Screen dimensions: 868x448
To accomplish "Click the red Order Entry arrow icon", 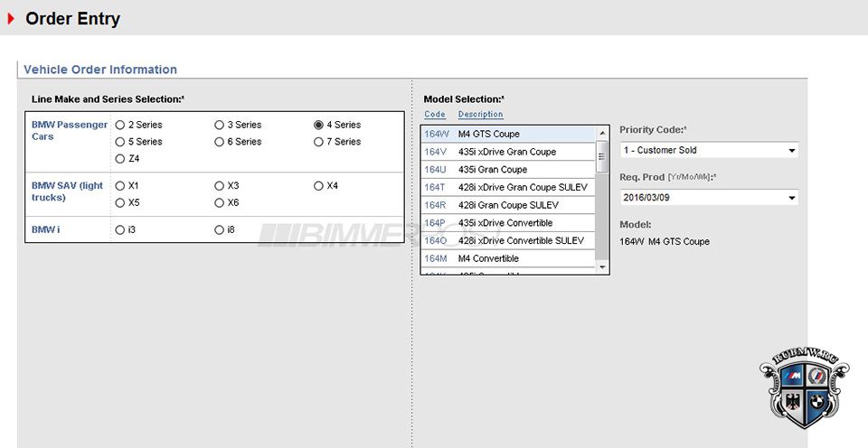I will [x=11, y=19].
